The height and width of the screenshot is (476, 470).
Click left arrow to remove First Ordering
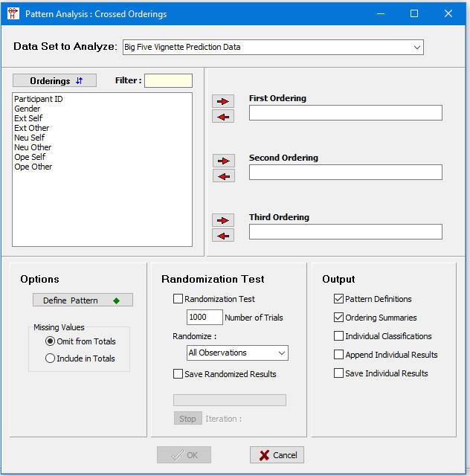coord(222,117)
